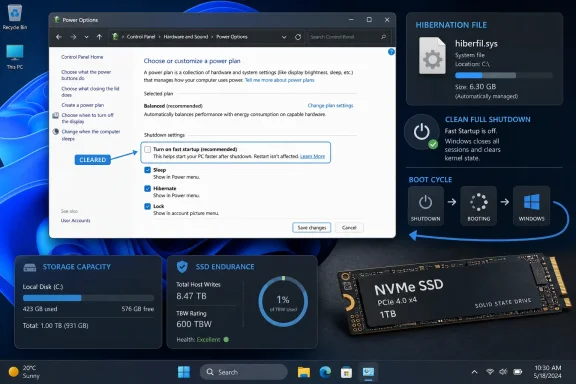576x384 pixels.
Task: Open Control Panel Home link
Action: [x=82, y=57]
